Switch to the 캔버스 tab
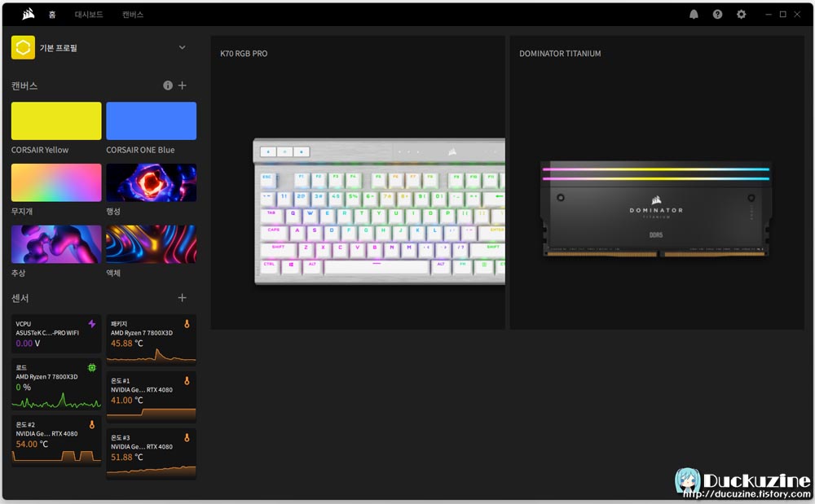815x504 pixels. (133, 15)
